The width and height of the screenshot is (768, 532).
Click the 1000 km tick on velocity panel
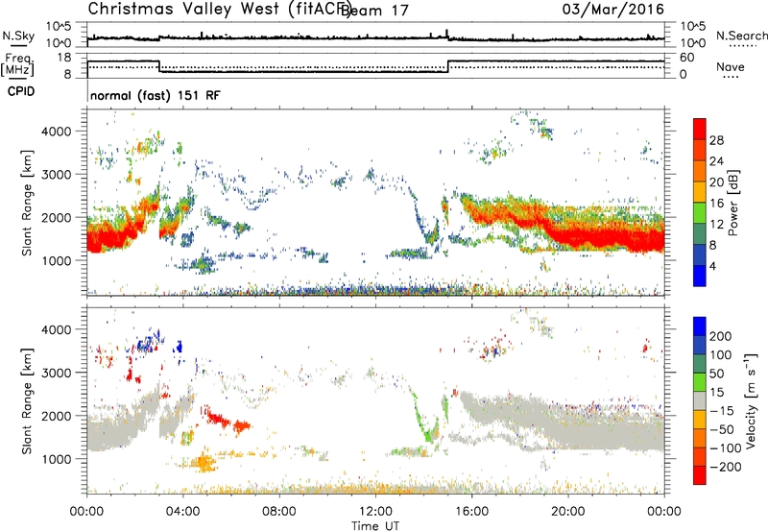(56, 459)
